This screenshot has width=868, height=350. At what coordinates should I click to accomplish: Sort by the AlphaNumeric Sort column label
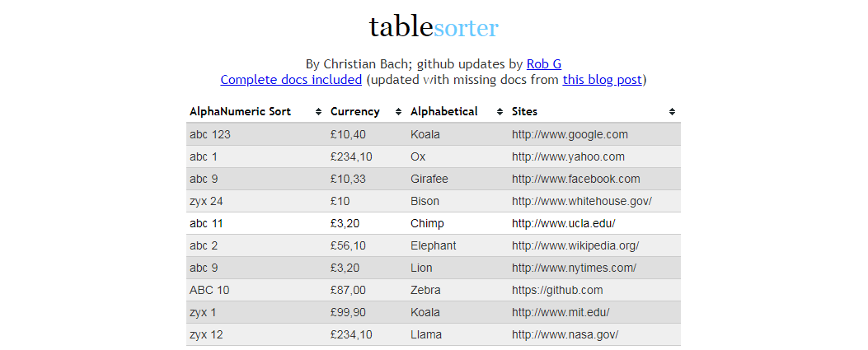pyautogui.click(x=240, y=112)
